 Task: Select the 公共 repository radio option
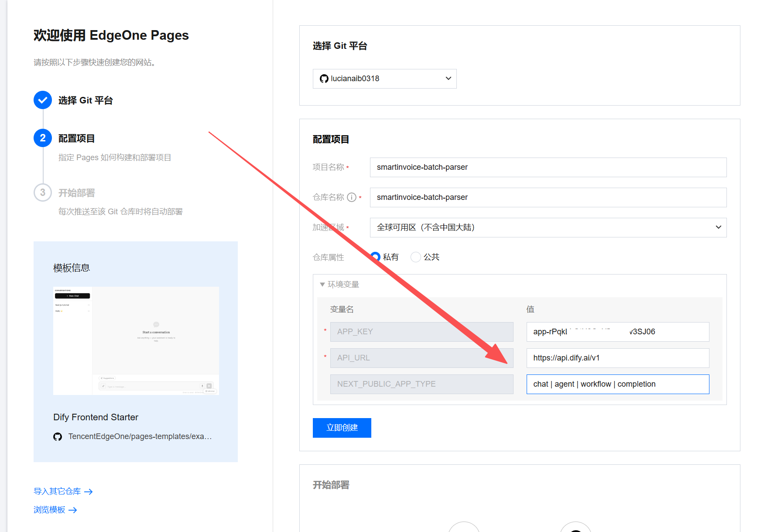(416, 257)
